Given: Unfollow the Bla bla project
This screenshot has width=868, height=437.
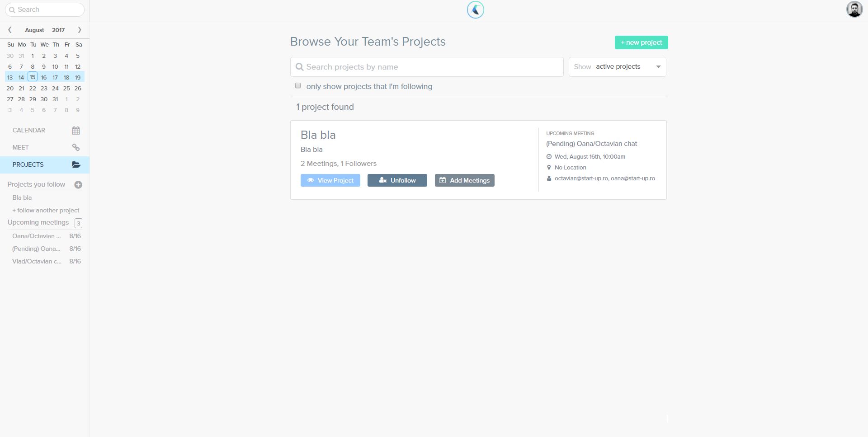Looking at the screenshot, I should [397, 180].
